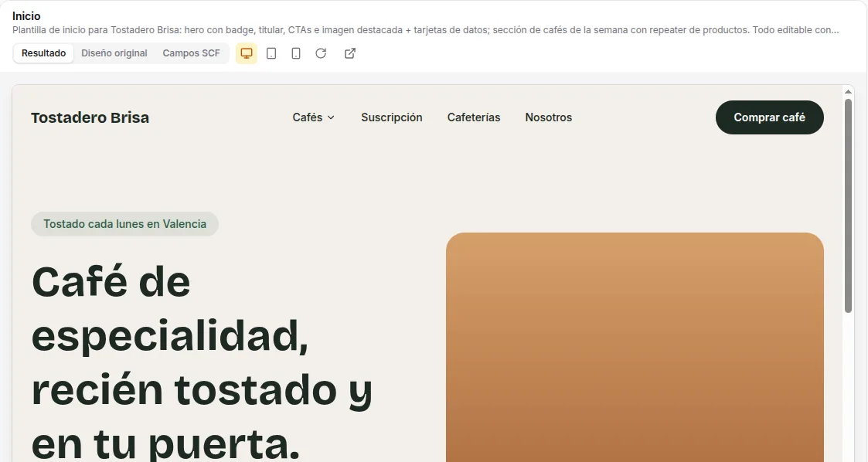
Task: Click the Tostado cada lunes en Valencia badge
Action: [124, 224]
